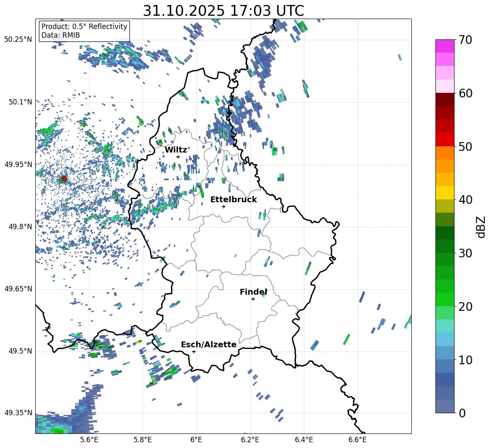Click the 20 tick on colorbar
The width and height of the screenshot is (491, 448).
465,307
